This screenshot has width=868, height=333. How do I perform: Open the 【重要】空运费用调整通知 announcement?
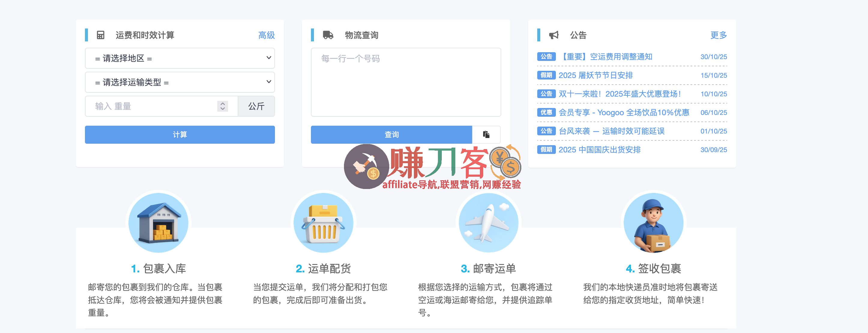(x=607, y=57)
